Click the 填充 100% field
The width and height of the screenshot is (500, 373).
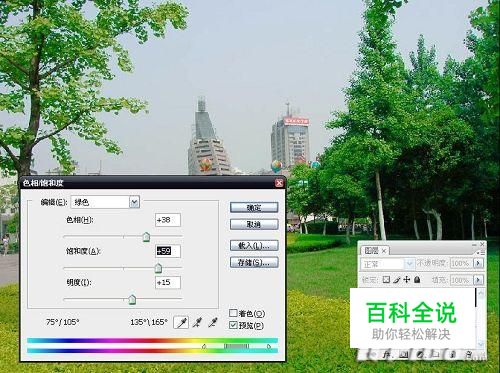click(x=462, y=279)
